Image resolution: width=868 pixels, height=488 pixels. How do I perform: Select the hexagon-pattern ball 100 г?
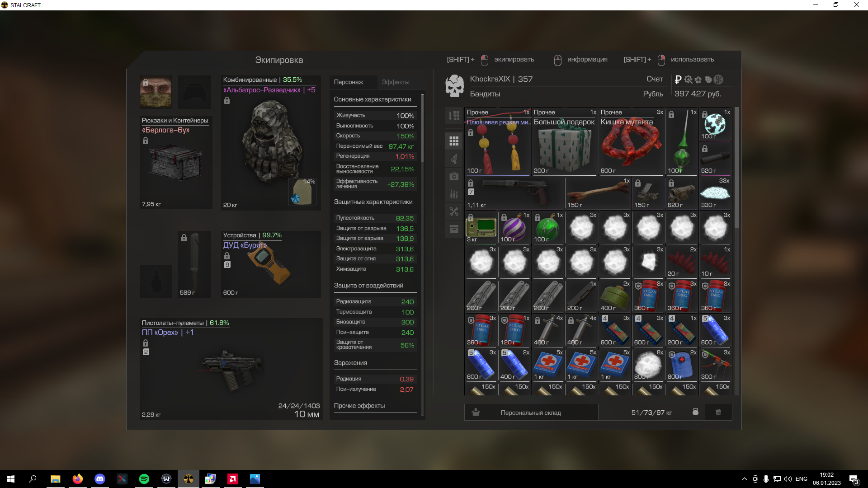pos(715,124)
